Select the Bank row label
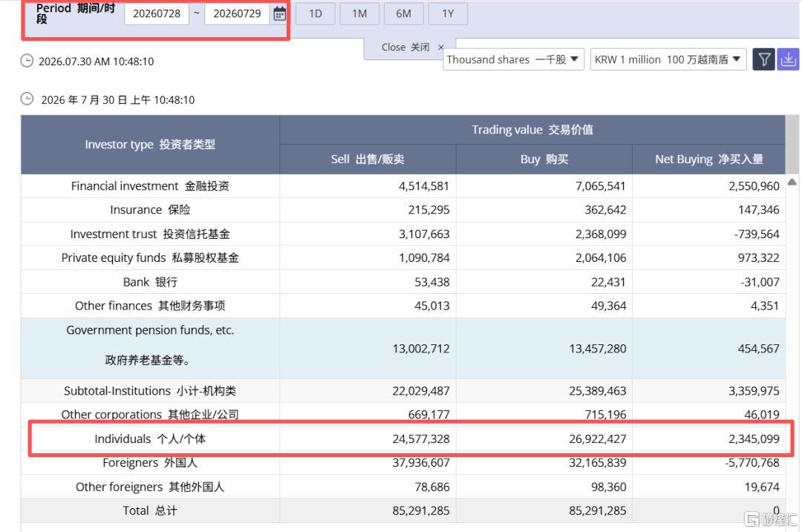802x532 pixels. [x=150, y=282]
